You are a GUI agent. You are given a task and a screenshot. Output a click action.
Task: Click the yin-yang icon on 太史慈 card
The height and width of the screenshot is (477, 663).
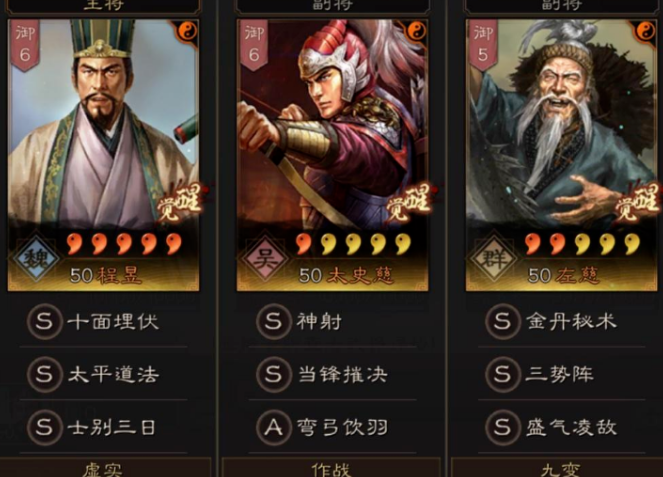click(416, 31)
